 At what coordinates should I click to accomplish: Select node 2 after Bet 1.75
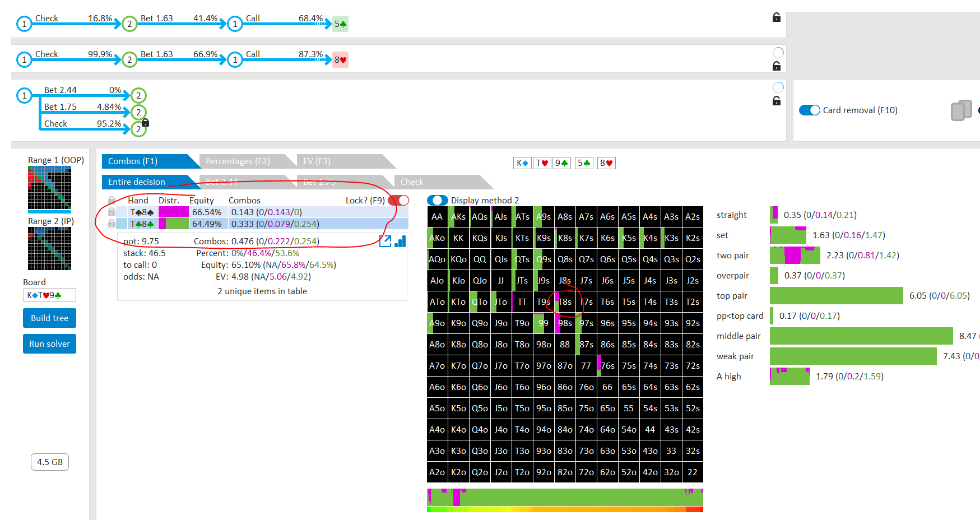138,113
